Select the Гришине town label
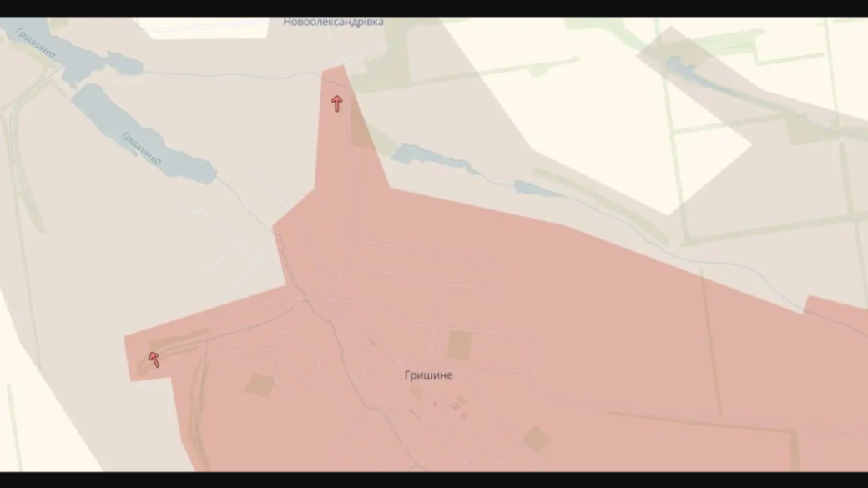The image size is (868, 488). (428, 375)
